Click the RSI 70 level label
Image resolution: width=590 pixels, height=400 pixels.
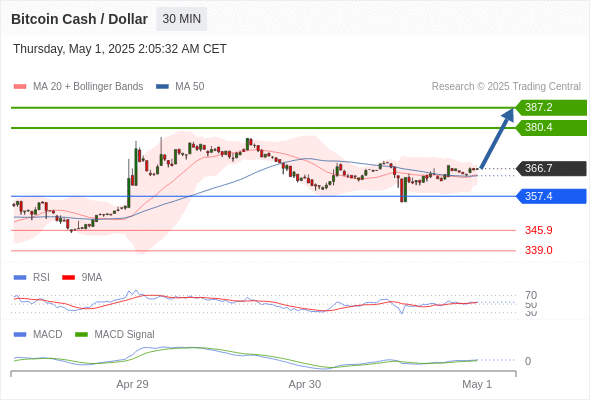531,295
